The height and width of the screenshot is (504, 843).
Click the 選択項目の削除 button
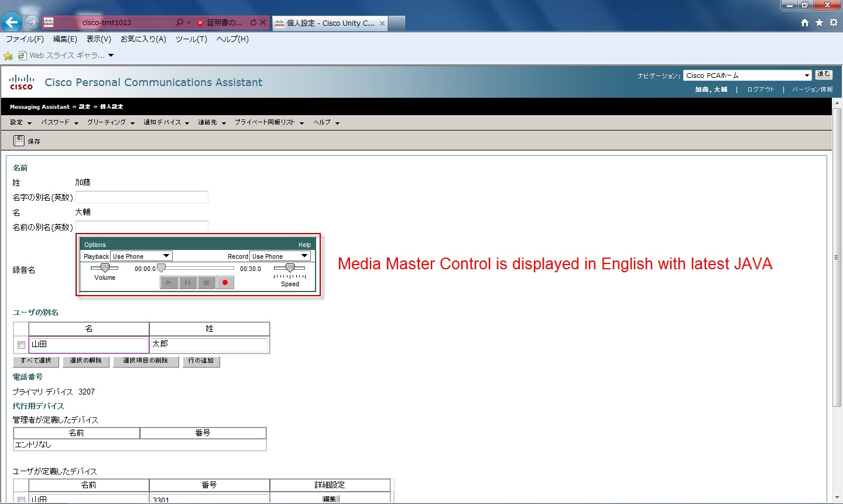click(x=146, y=361)
